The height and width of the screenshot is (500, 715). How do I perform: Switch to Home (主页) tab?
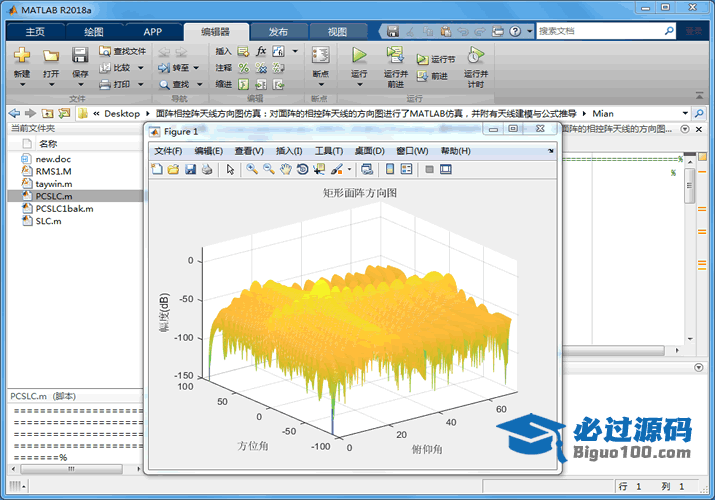pos(35,31)
